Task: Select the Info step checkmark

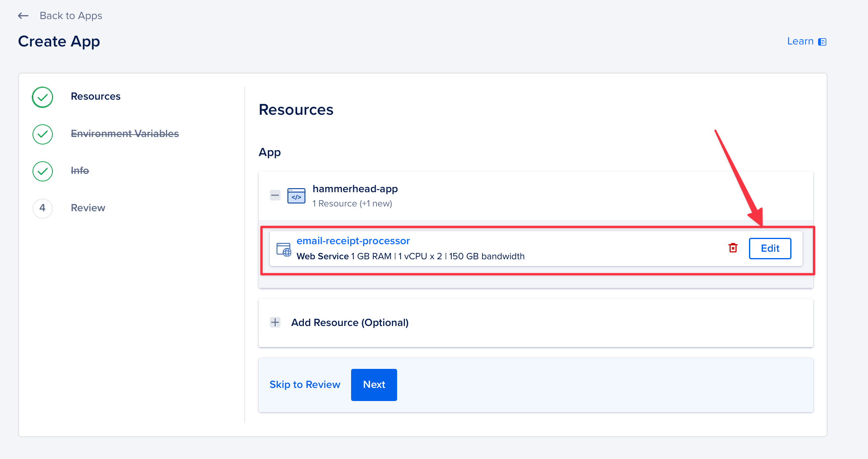Action: tap(42, 171)
